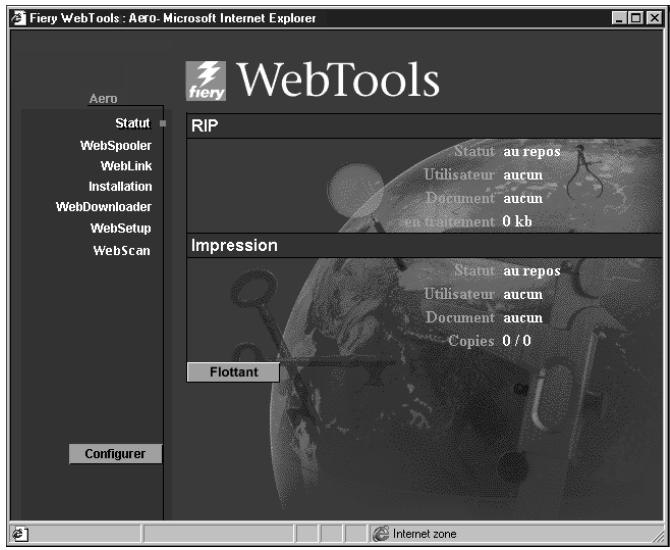This screenshot has width=670, height=550.
Task: Launch WebDownloader from the sidebar
Action: [x=103, y=207]
